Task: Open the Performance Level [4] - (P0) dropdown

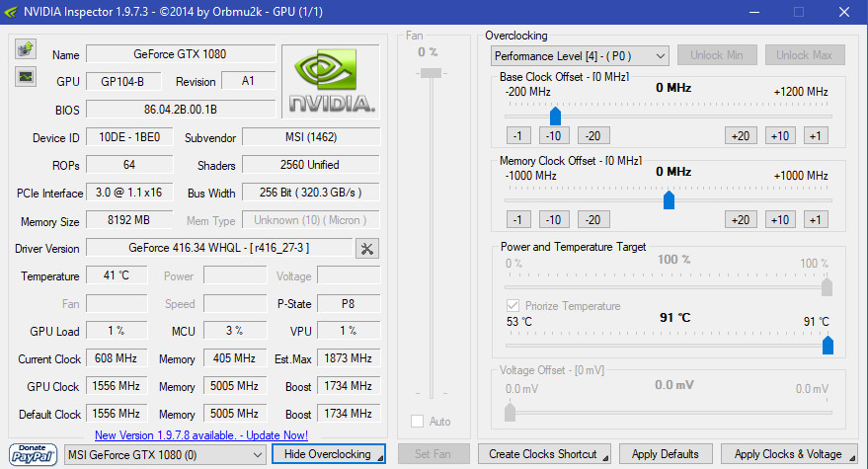Action: pyautogui.click(x=580, y=56)
